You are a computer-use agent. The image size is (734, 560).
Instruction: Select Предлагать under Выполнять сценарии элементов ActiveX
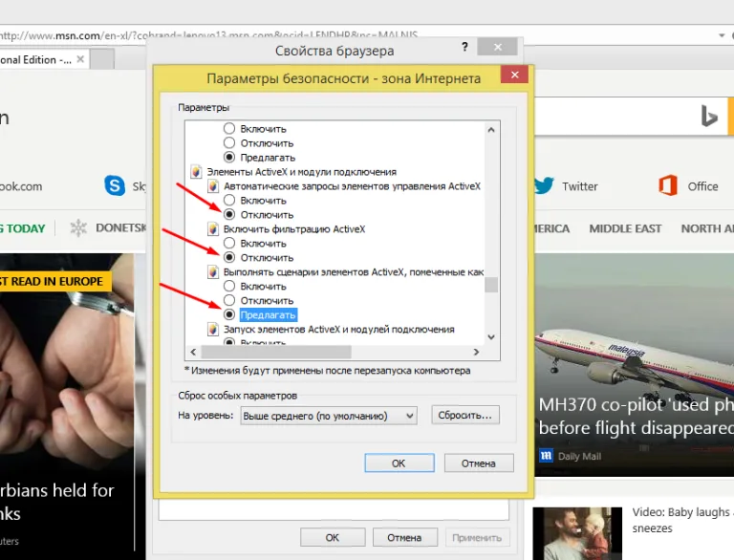[x=229, y=314]
